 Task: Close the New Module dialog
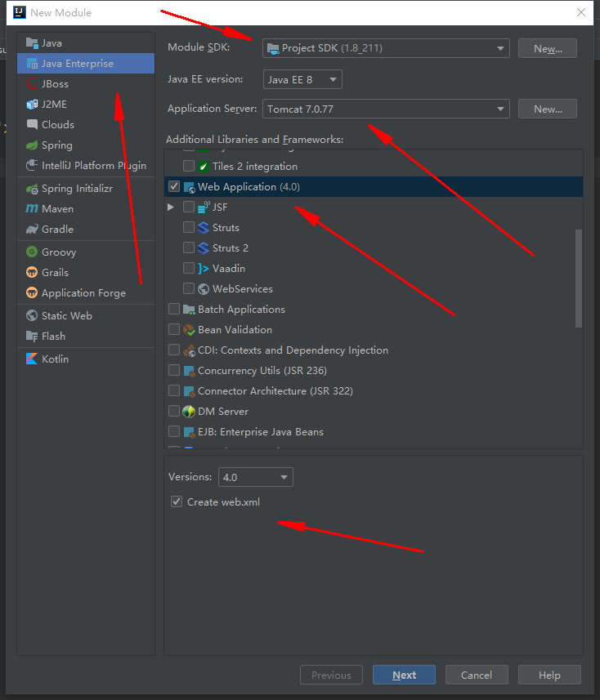(580, 12)
